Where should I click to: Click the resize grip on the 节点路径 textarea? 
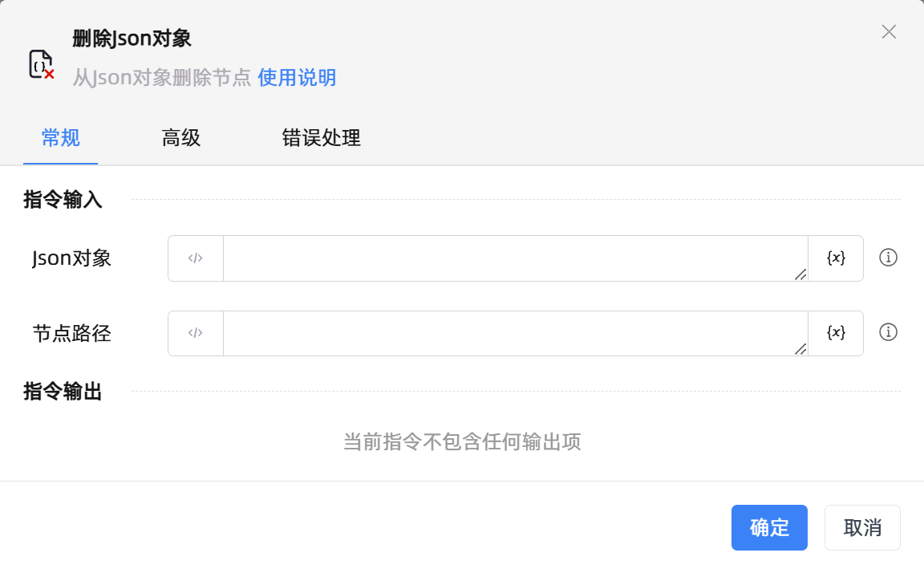[x=800, y=352]
